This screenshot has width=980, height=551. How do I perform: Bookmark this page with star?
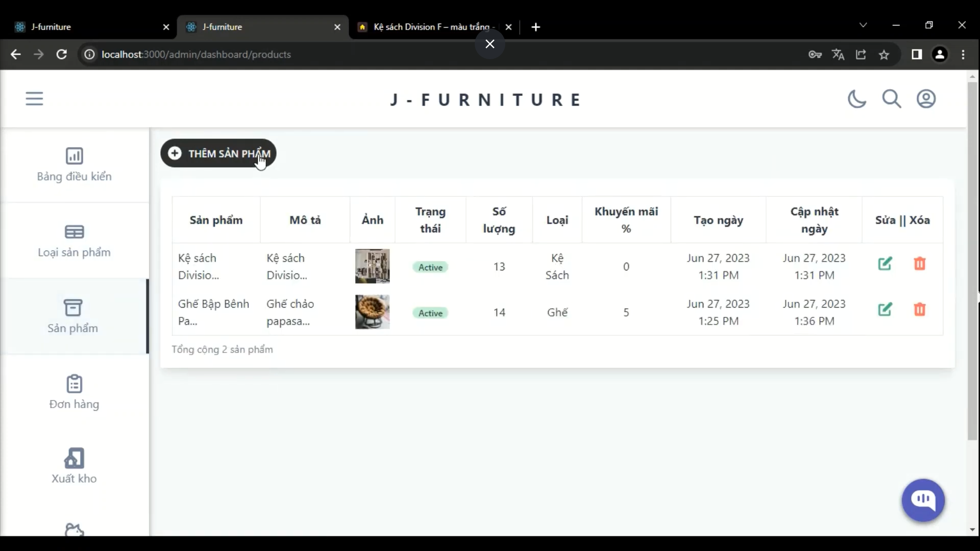coord(884,55)
